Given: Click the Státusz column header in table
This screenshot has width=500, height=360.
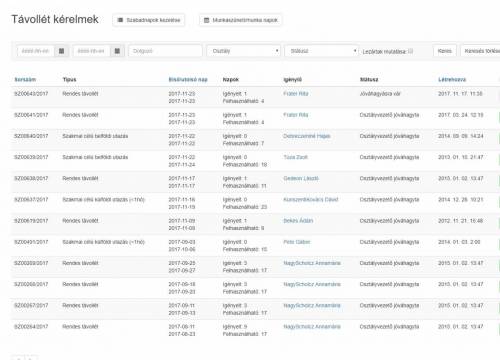Looking at the screenshot, I should [369, 80].
